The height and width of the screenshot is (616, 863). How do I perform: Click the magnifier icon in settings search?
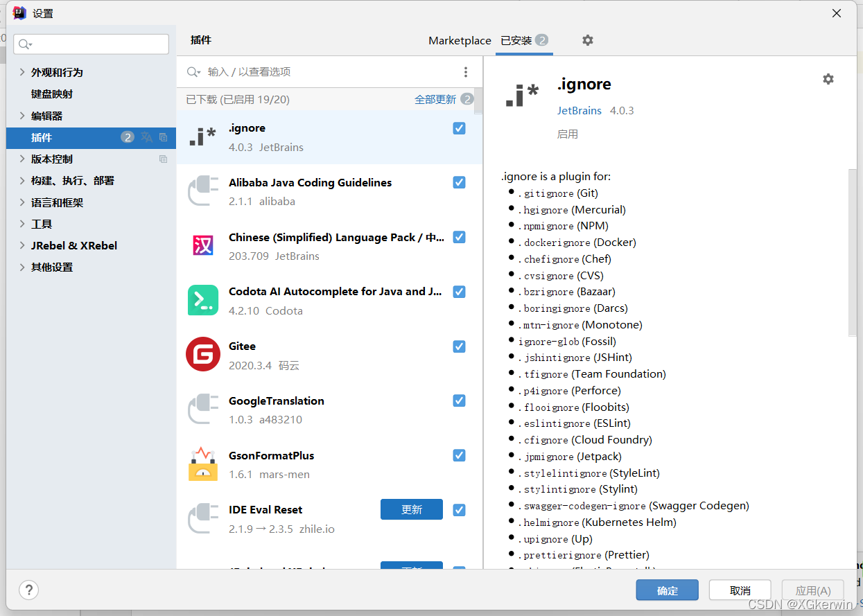coord(25,44)
